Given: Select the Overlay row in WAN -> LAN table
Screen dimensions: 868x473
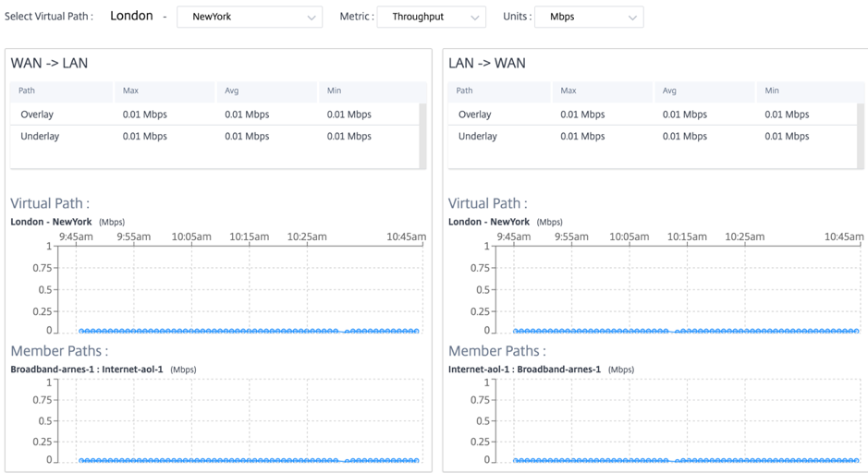Looking at the screenshot, I should click(214, 115).
